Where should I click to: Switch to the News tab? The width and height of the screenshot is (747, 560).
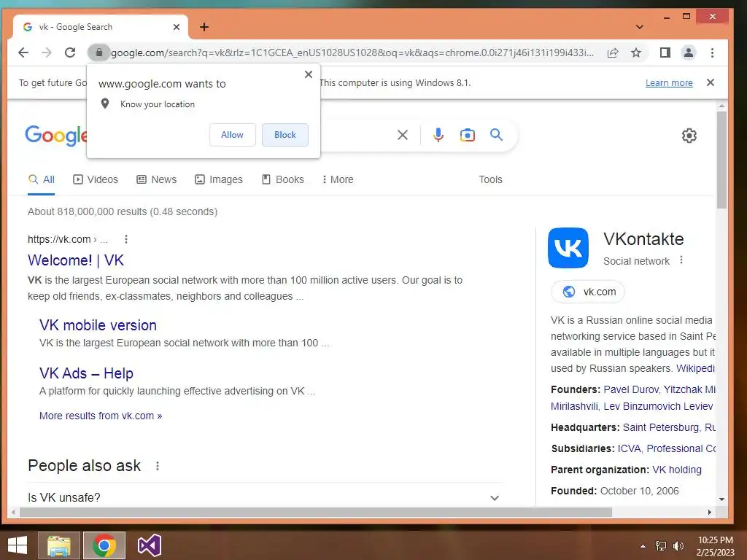(x=156, y=179)
